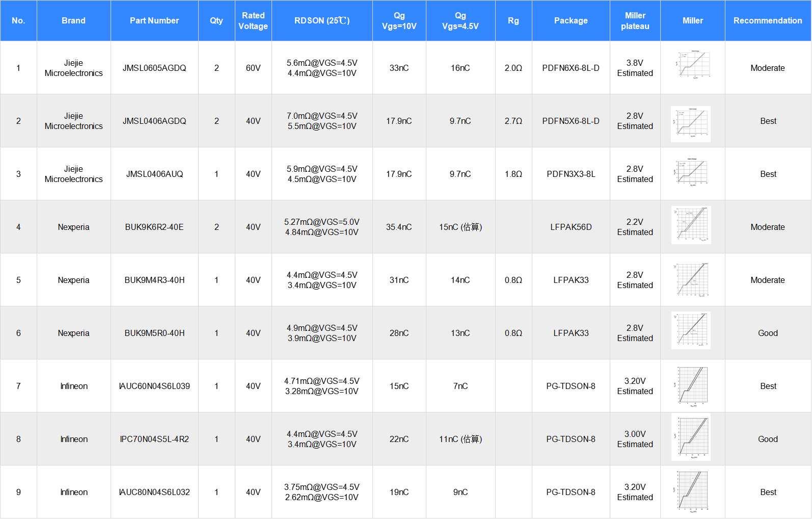The height and width of the screenshot is (519, 812).
Task: Click the Package column header
Action: 571,20
